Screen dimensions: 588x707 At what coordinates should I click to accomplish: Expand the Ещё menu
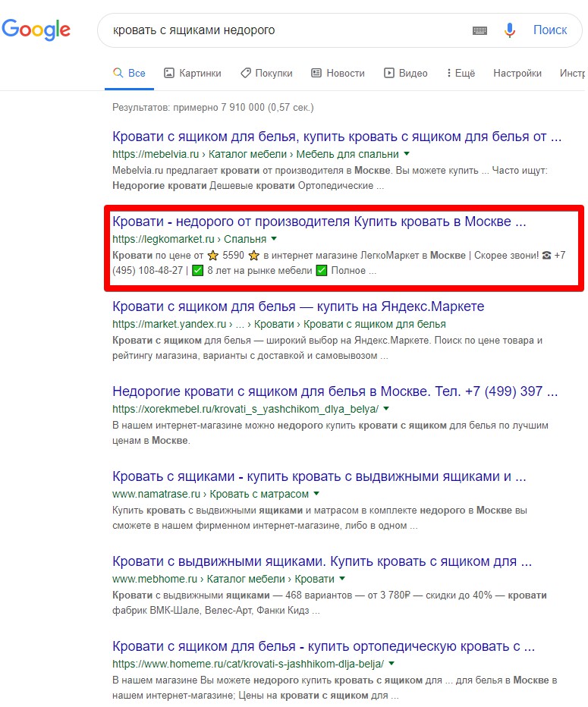tap(461, 73)
